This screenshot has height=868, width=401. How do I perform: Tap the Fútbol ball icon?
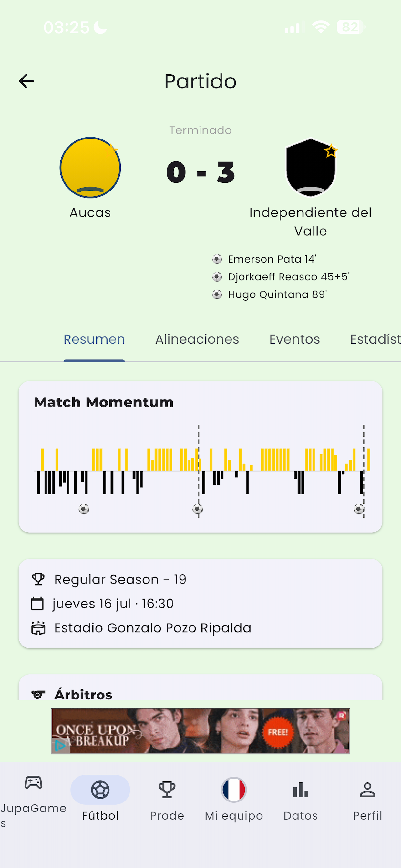pos(100,790)
